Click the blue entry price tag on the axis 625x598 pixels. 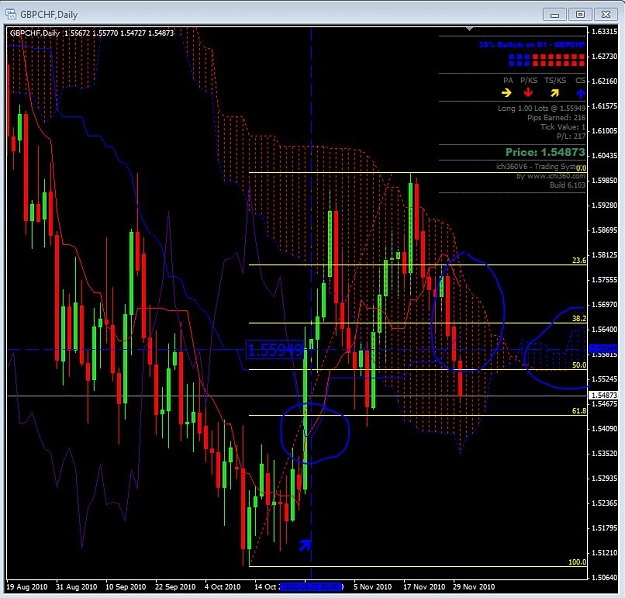pyautogui.click(x=603, y=348)
